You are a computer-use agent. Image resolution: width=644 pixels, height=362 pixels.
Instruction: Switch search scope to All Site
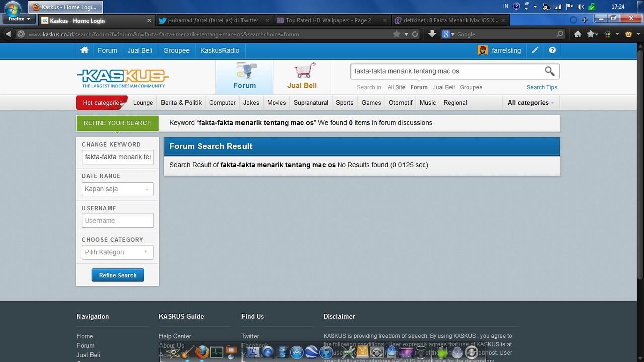pos(396,87)
